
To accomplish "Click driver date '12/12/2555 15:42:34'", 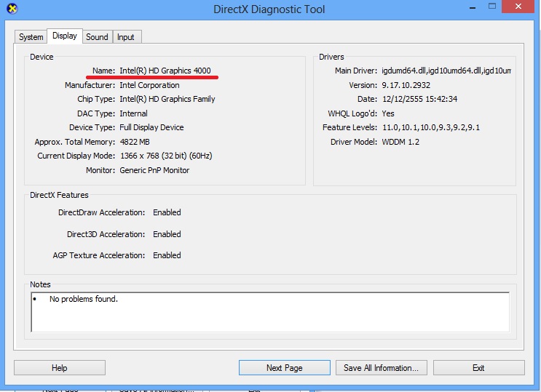I will tap(420, 100).
